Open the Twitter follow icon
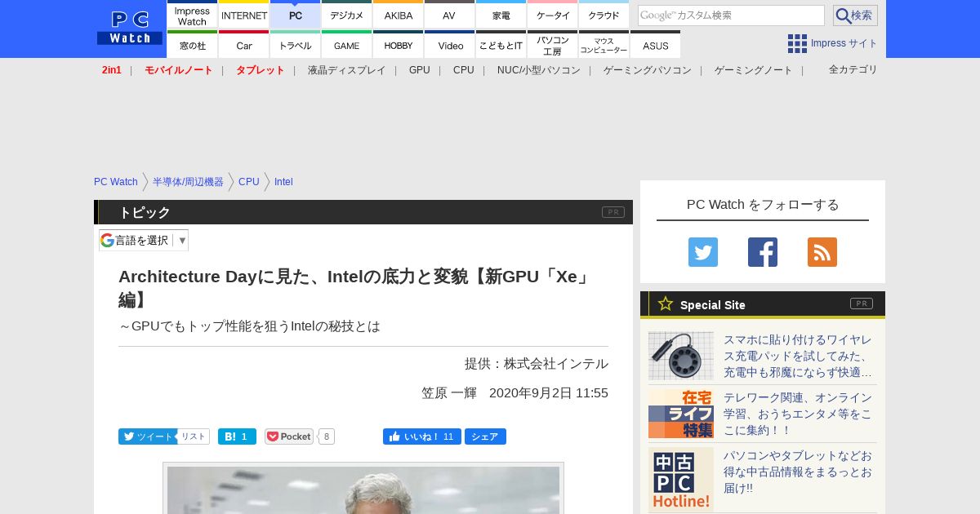Screen dimensions: 980x514 pyautogui.click(x=702, y=252)
